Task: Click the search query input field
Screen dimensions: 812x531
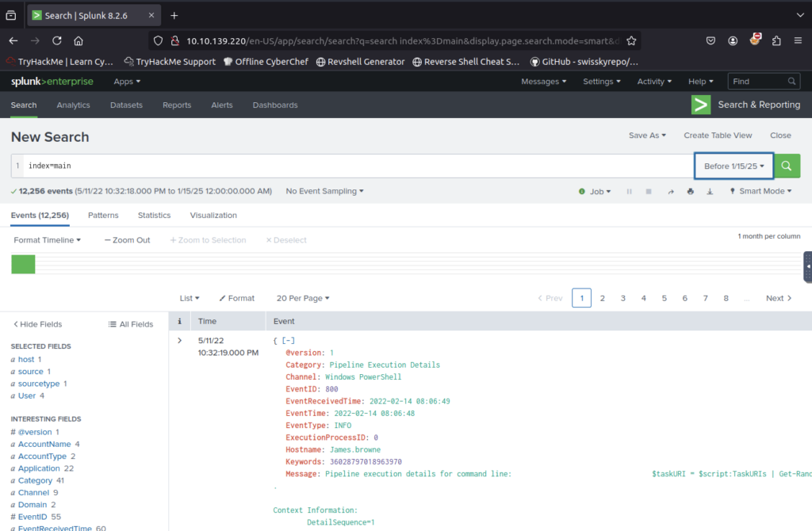Action: 358,166
